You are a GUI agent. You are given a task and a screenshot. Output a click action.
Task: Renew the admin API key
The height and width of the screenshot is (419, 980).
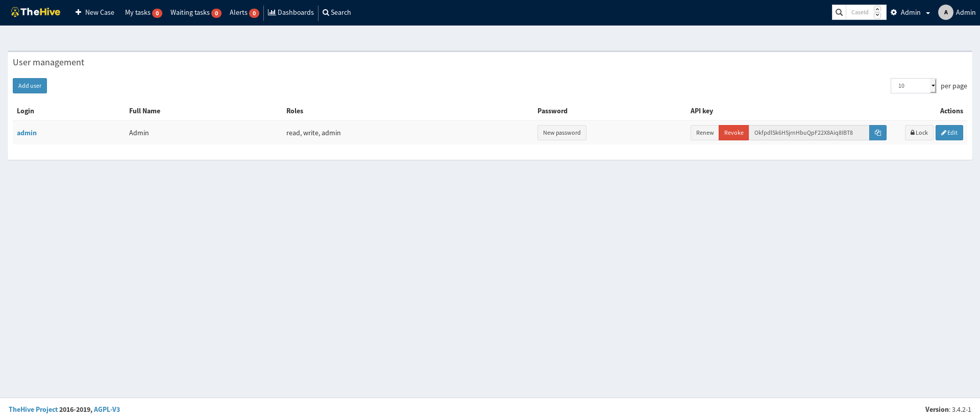pos(704,133)
